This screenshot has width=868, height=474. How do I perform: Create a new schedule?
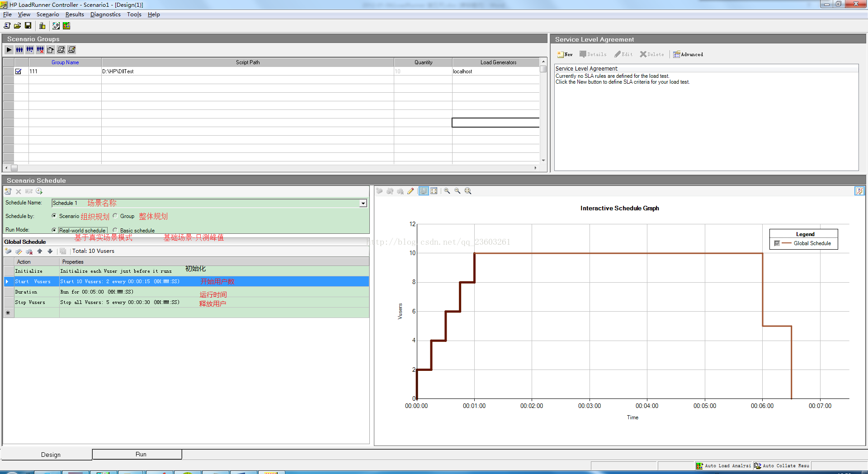tap(8, 191)
